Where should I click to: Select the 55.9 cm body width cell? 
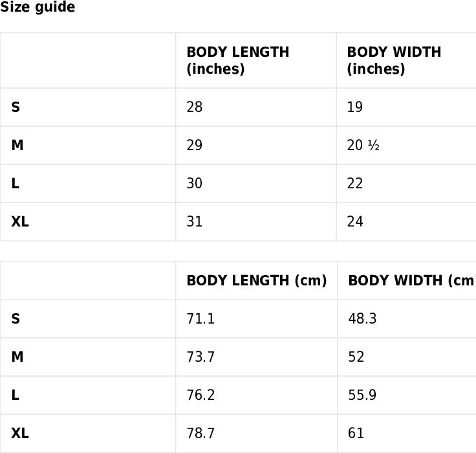(x=362, y=395)
